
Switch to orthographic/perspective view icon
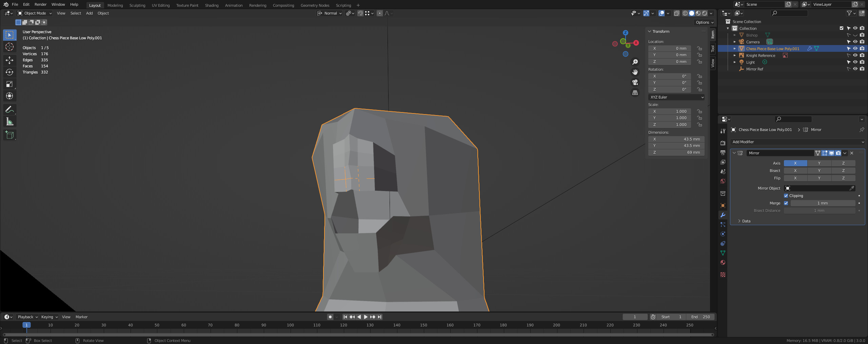tap(635, 92)
